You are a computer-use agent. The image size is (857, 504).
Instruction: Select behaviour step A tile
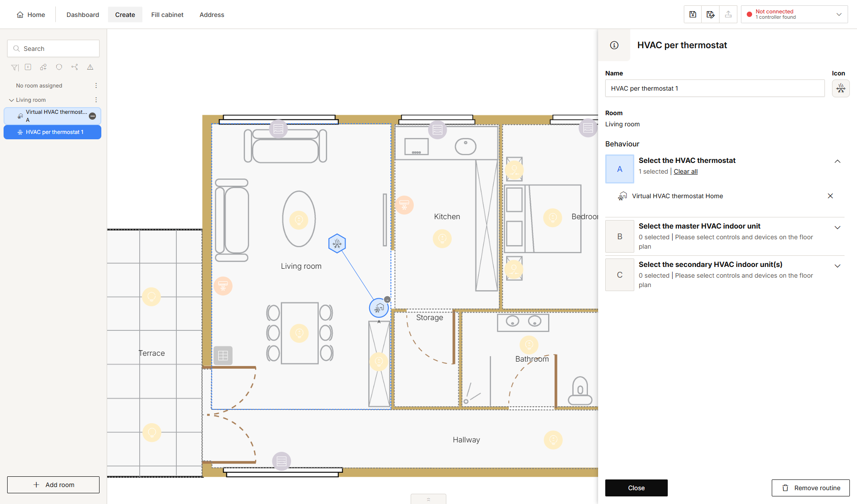[x=620, y=169]
